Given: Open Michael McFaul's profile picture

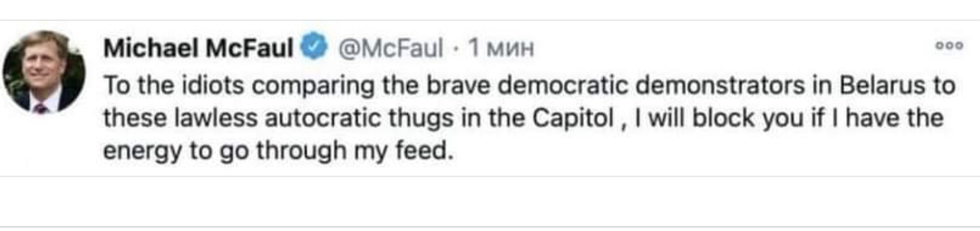Looking at the screenshot, I should (44, 72).
